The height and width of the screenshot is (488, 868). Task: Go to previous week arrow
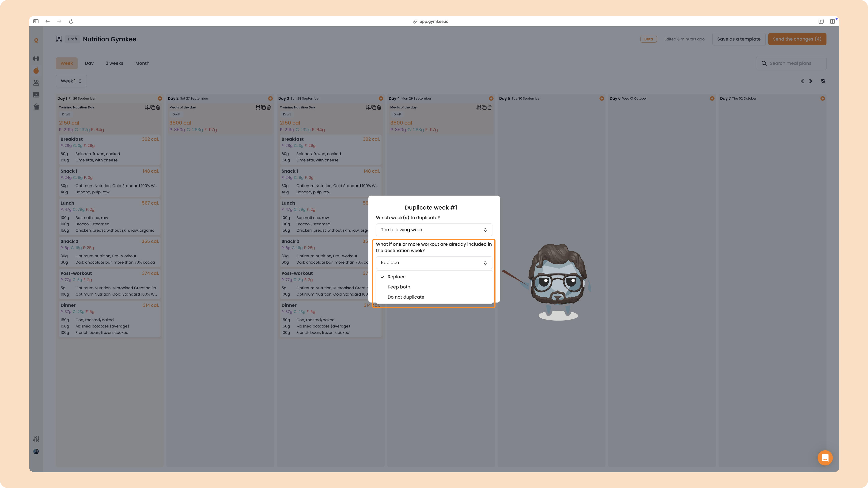point(802,81)
